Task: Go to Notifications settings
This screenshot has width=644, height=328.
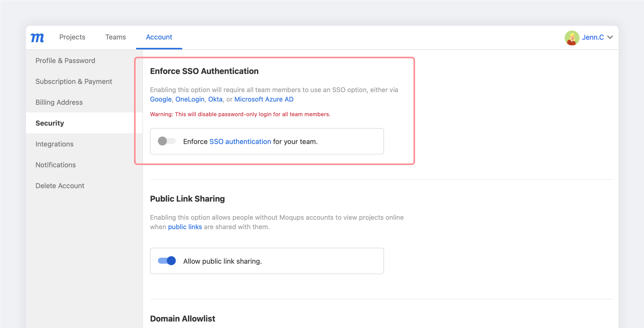Action: coord(56,165)
